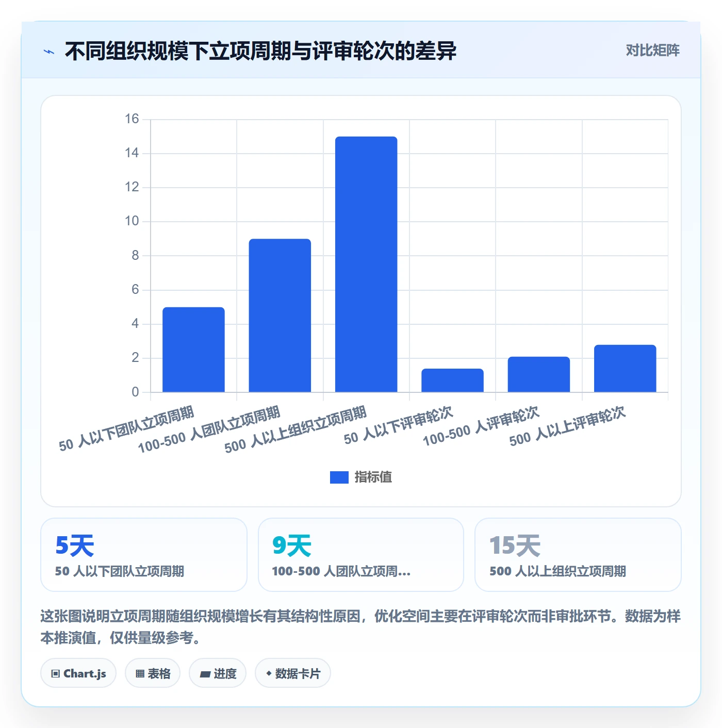Click the y-axis value 0

coord(135,392)
